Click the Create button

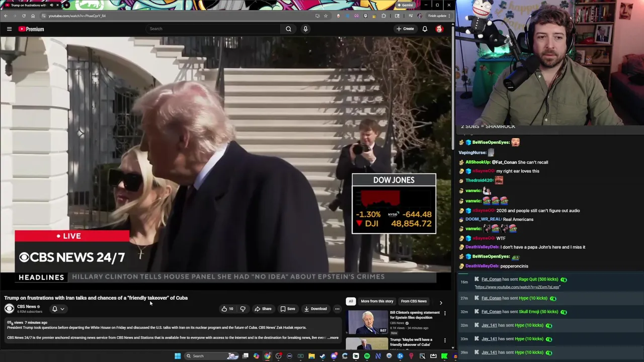coord(405,29)
